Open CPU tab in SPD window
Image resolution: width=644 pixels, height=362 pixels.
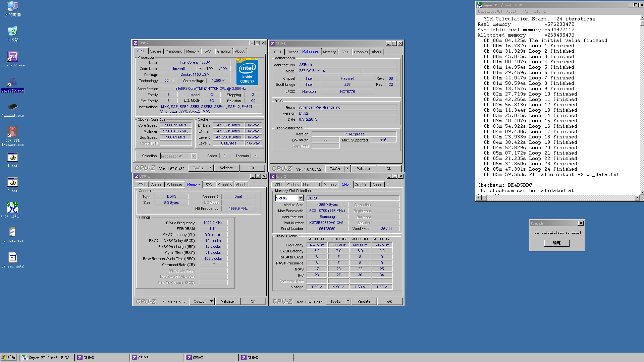(278, 185)
